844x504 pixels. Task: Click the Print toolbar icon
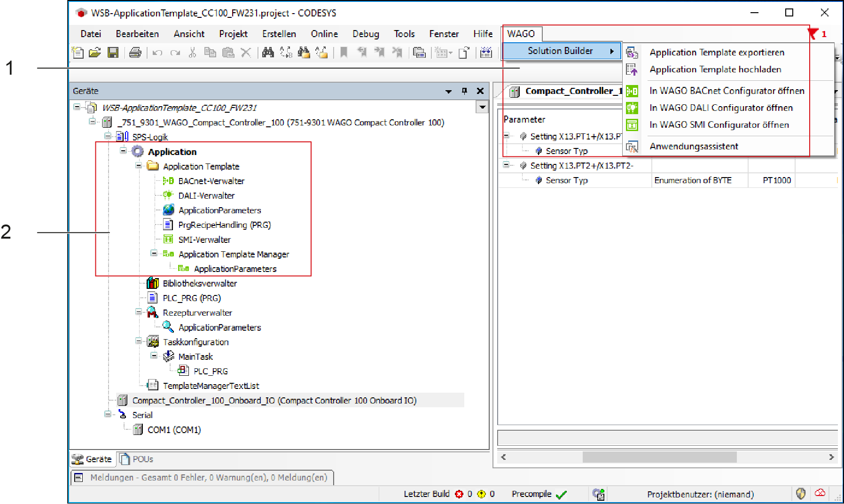(x=135, y=53)
